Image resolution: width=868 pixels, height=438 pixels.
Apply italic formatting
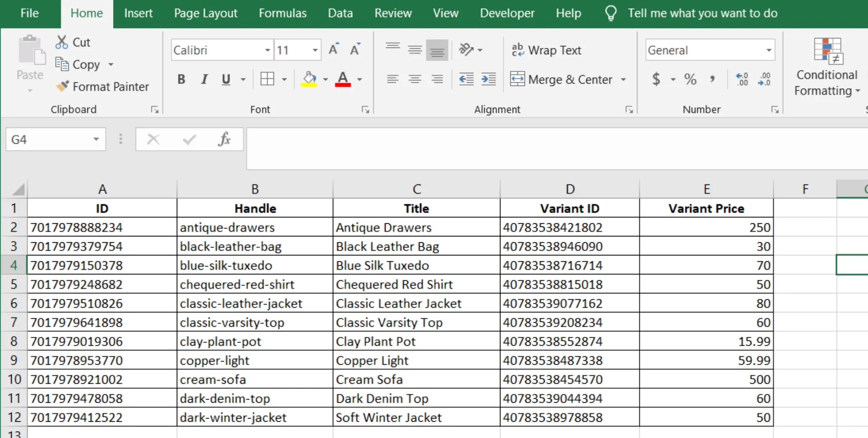204,79
